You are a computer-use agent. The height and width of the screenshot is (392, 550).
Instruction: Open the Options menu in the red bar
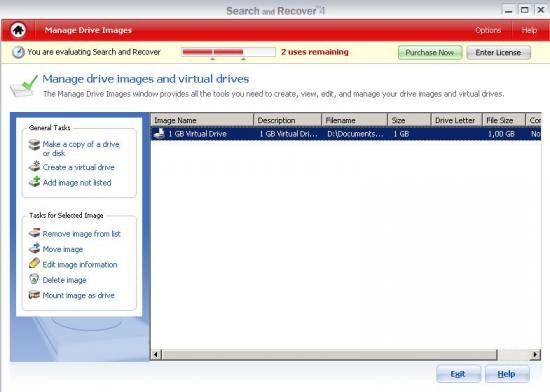coord(488,30)
